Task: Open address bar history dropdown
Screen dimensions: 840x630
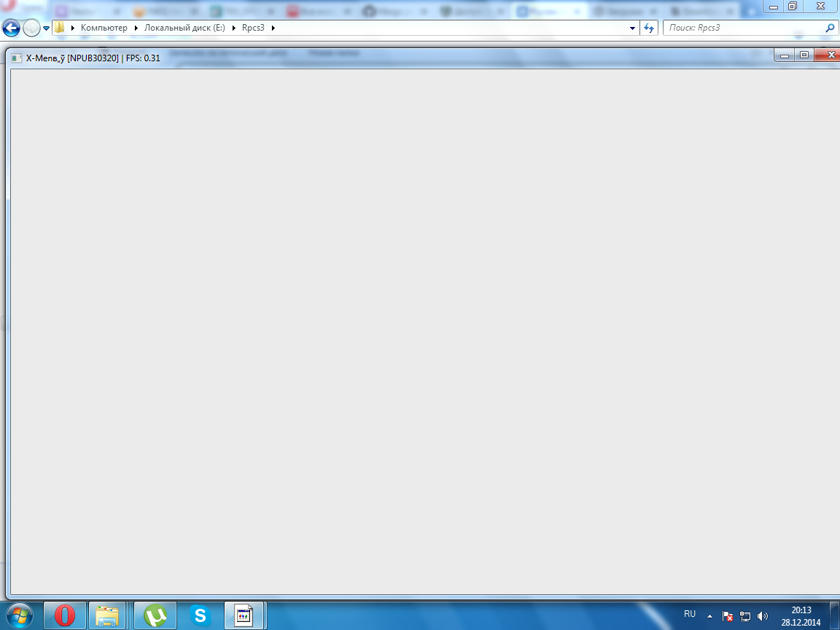Action: pos(632,28)
